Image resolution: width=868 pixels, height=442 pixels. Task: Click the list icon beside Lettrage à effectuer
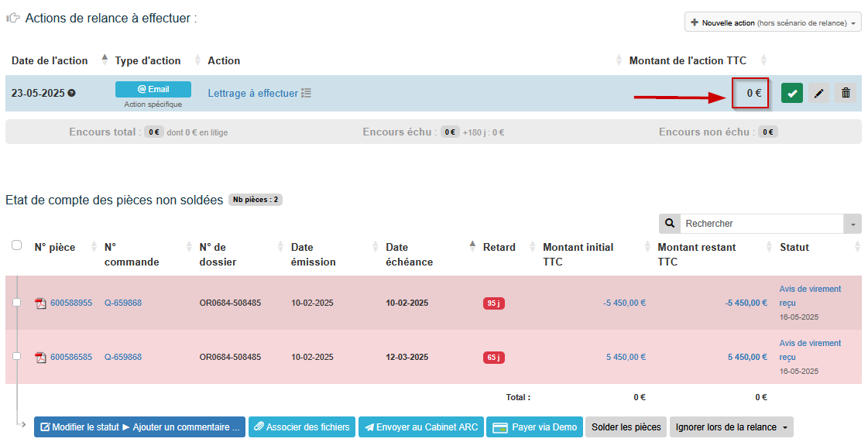click(307, 93)
